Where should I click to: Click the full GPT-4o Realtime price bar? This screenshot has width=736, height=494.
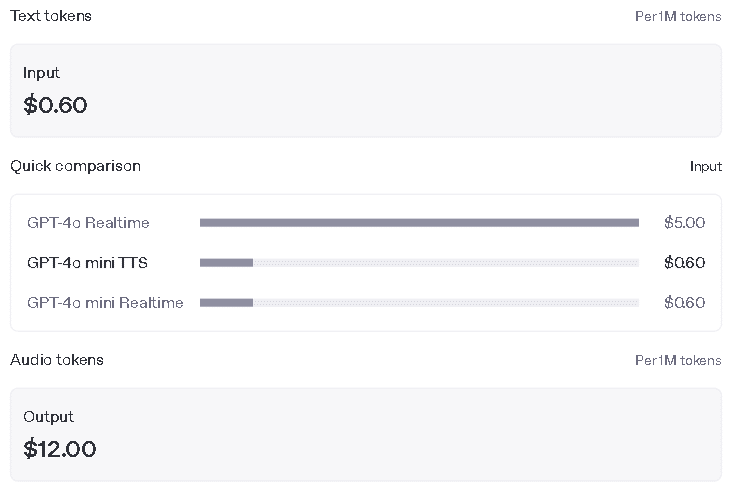[419, 223]
